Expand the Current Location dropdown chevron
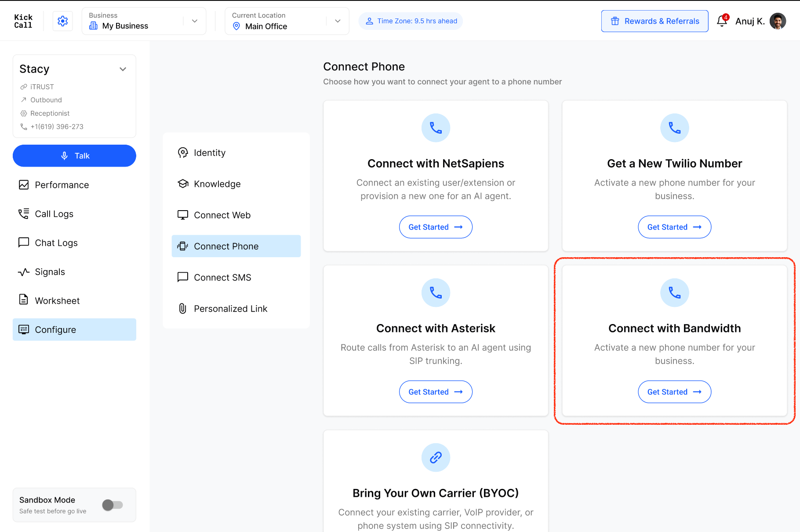 coord(338,21)
